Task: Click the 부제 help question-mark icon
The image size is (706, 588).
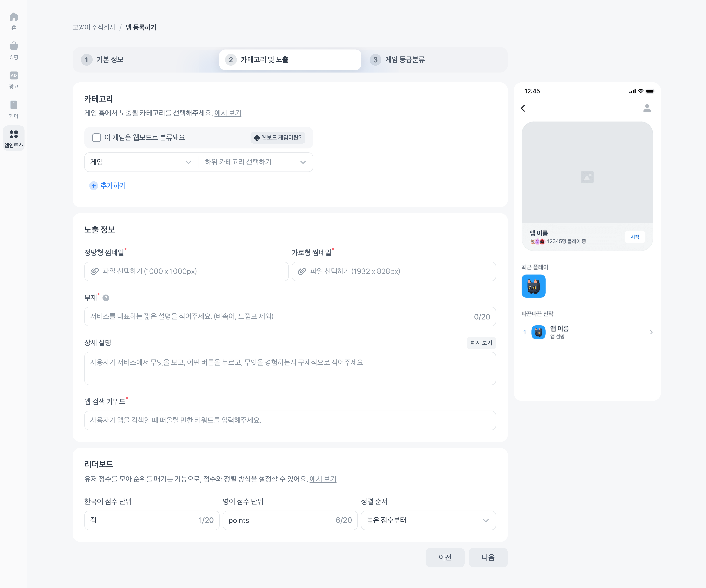Action: coord(106,298)
